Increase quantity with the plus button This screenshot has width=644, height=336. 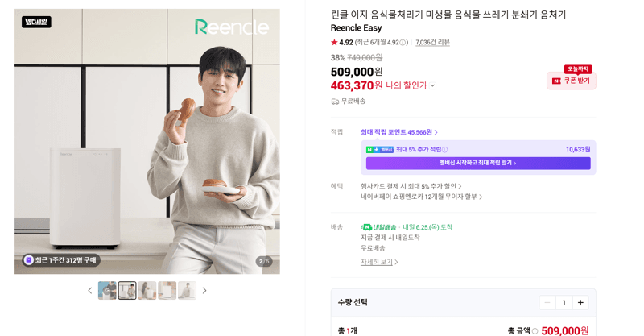(580, 303)
